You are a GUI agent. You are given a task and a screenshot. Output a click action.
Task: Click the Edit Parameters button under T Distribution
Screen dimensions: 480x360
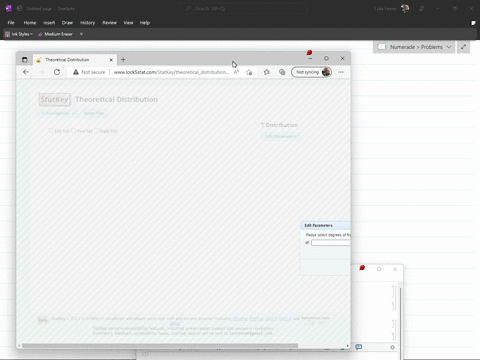click(280, 136)
